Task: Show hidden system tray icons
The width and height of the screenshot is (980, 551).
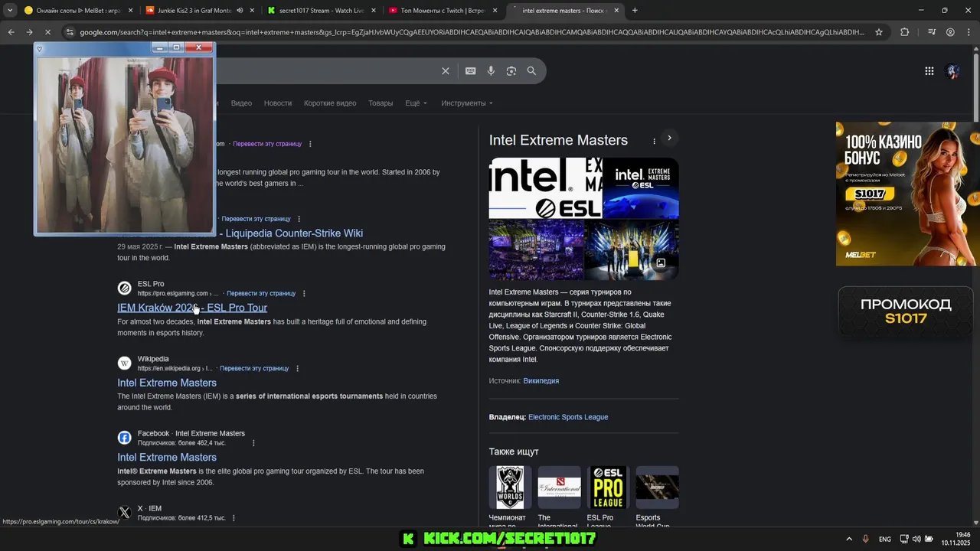Action: click(x=848, y=539)
